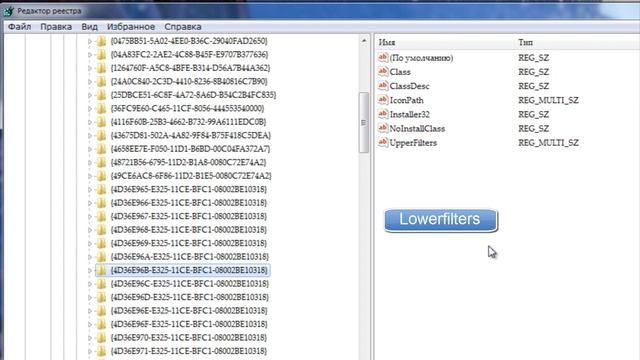
Task: Select key {48721B56-6795-11D2-B1A8-0080C72E74A2}
Action: click(x=188, y=162)
